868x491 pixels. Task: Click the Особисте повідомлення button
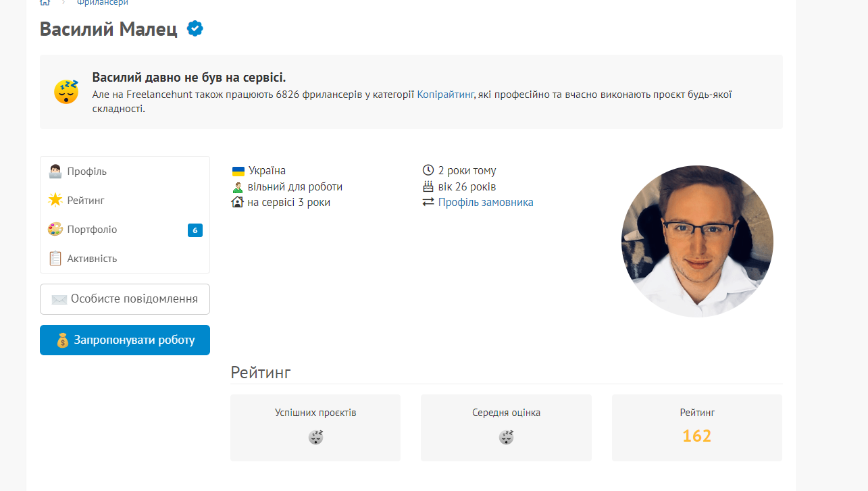click(125, 299)
